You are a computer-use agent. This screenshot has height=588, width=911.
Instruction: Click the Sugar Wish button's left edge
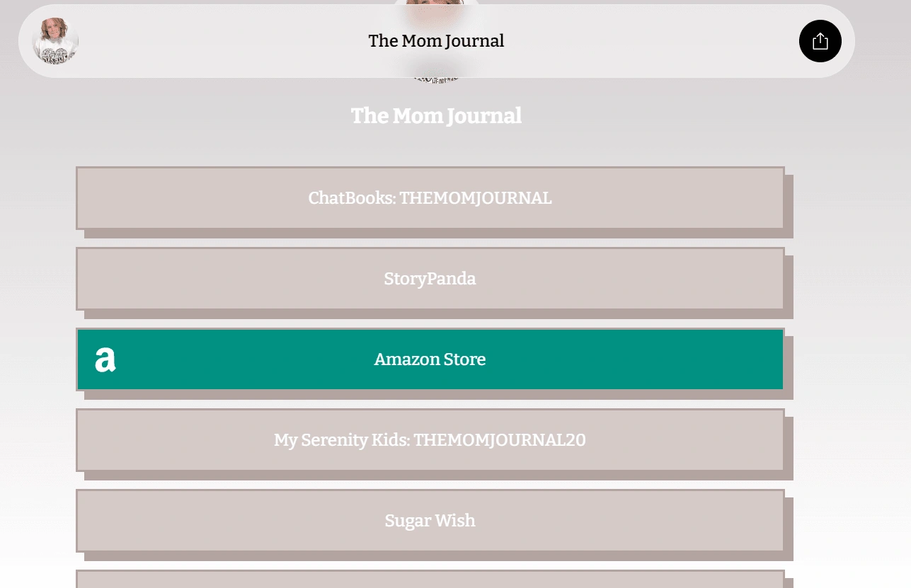pyautogui.click(x=86, y=521)
